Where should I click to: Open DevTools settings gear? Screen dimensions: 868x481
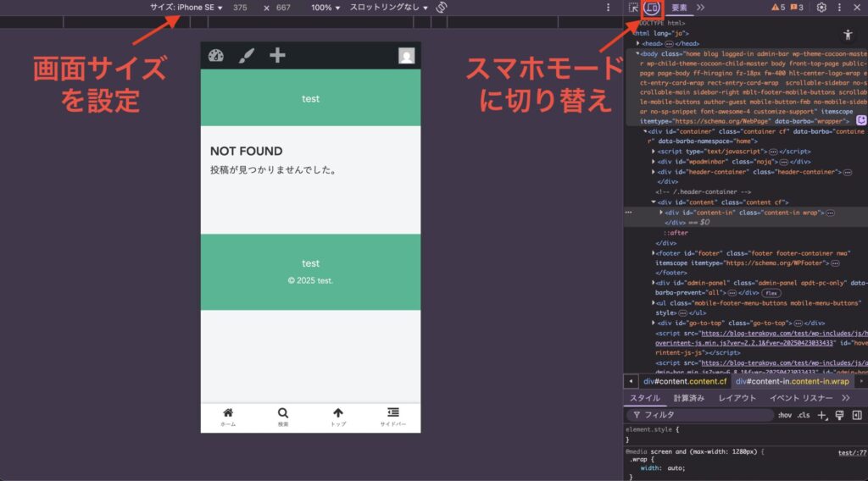pos(821,7)
